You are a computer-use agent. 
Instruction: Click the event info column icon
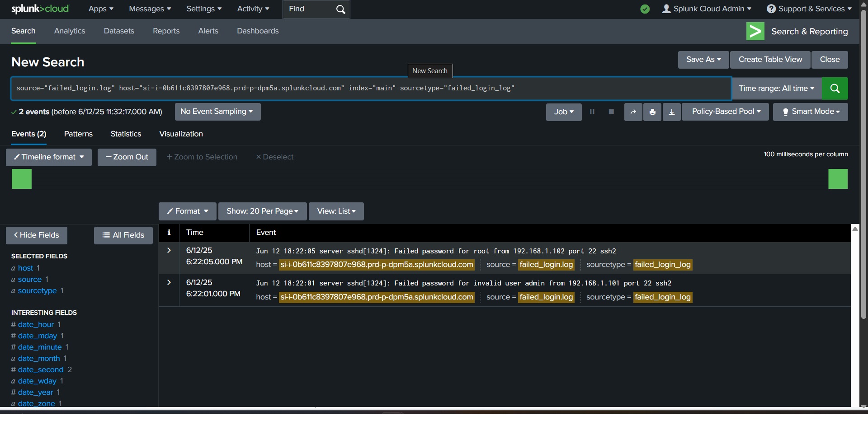point(169,232)
